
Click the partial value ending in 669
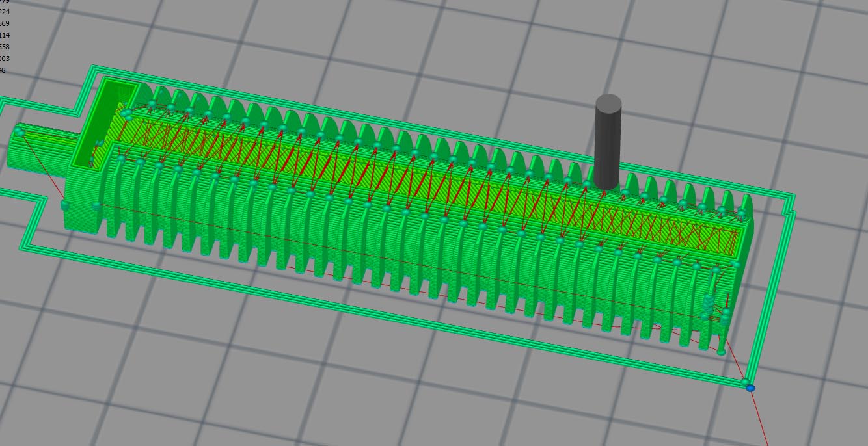pyautogui.click(x=5, y=23)
